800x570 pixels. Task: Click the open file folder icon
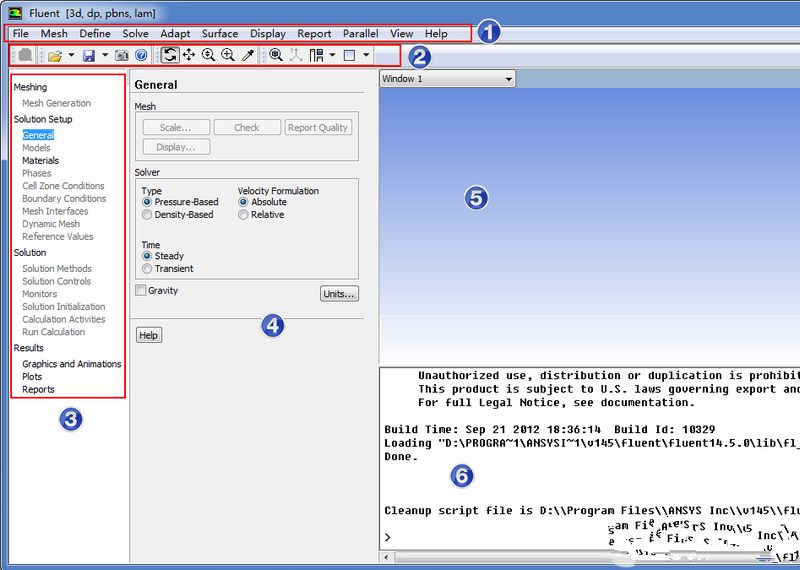(x=54, y=55)
